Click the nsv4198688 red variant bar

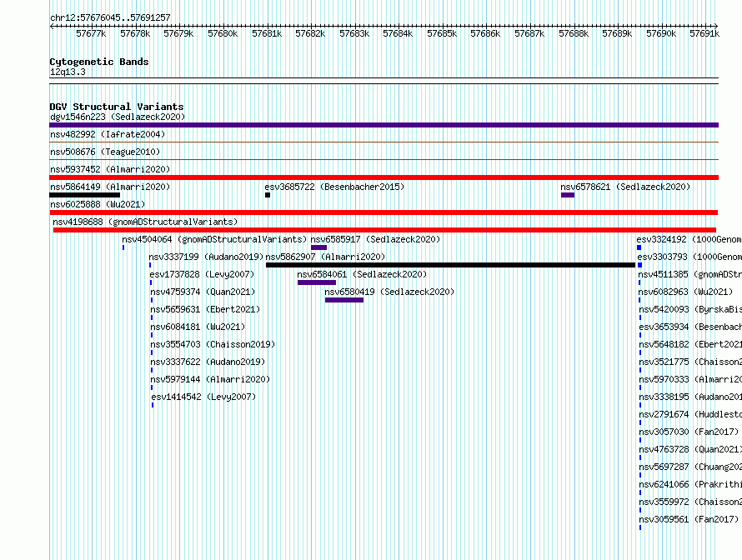(384, 230)
